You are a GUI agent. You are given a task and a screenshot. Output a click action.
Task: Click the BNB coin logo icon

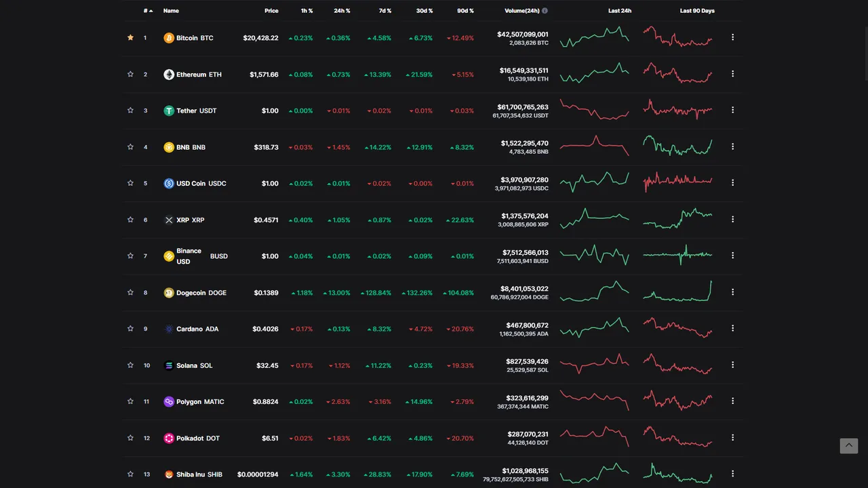point(169,147)
